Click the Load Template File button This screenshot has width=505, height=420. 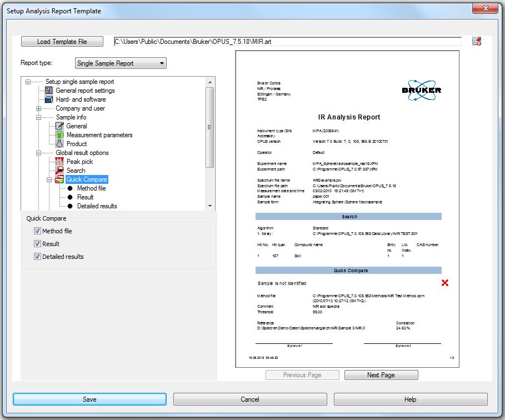[x=62, y=42]
